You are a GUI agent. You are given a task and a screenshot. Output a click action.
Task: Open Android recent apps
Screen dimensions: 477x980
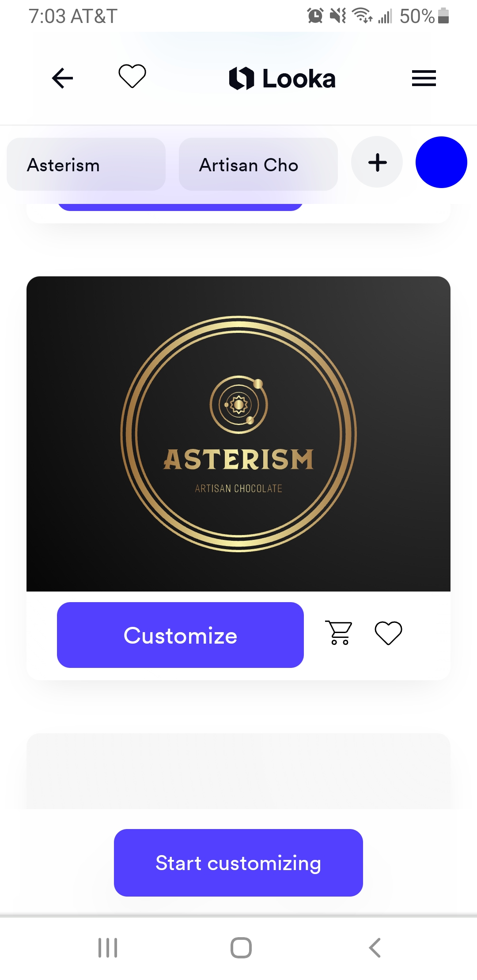[108, 948]
